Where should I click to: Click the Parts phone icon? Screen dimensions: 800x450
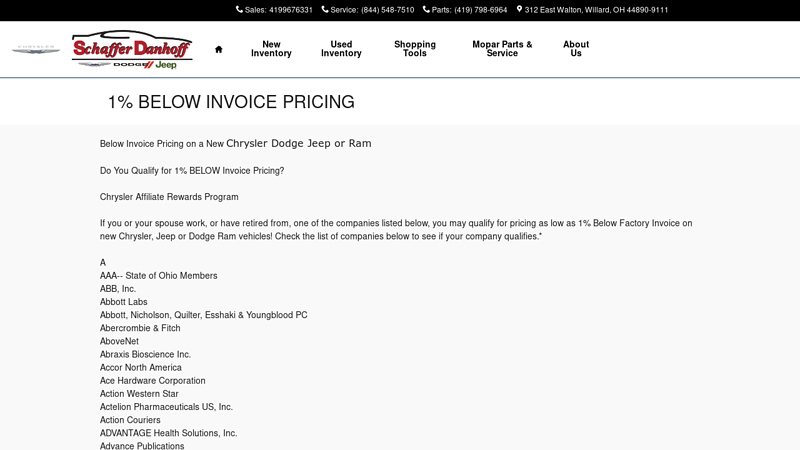coord(426,9)
